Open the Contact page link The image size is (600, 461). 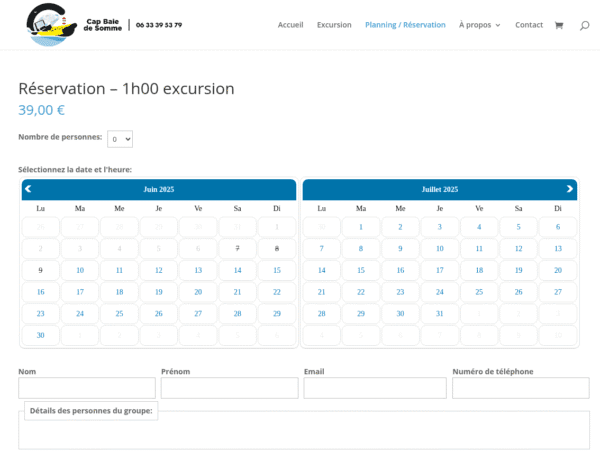point(529,25)
